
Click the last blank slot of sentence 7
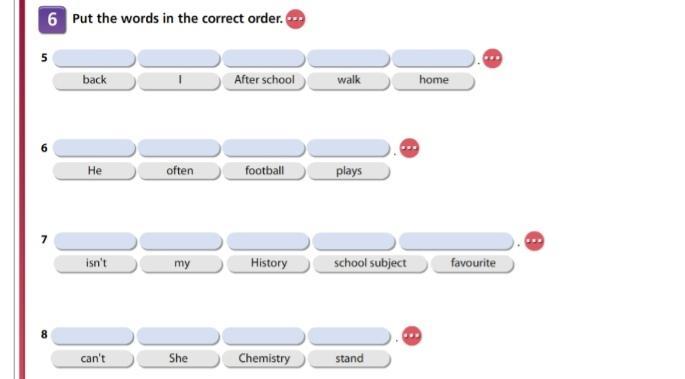tap(457, 241)
